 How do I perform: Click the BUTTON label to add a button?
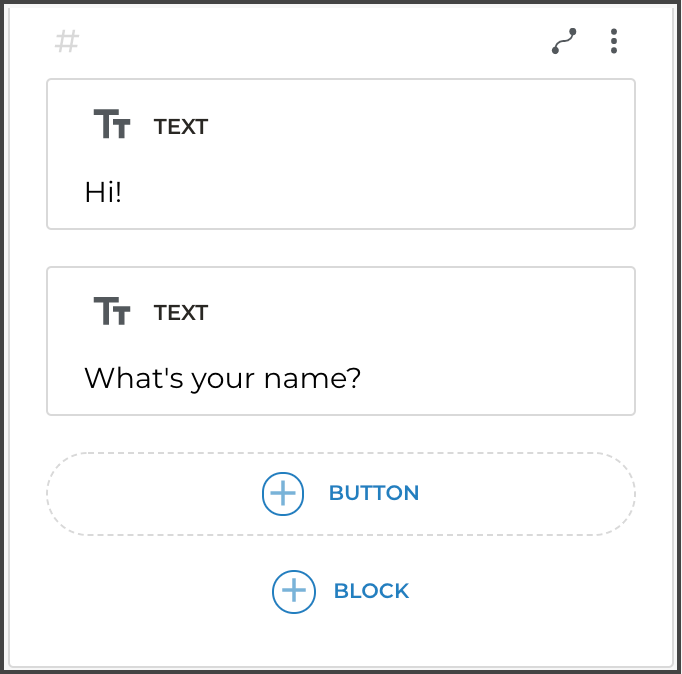click(x=373, y=493)
